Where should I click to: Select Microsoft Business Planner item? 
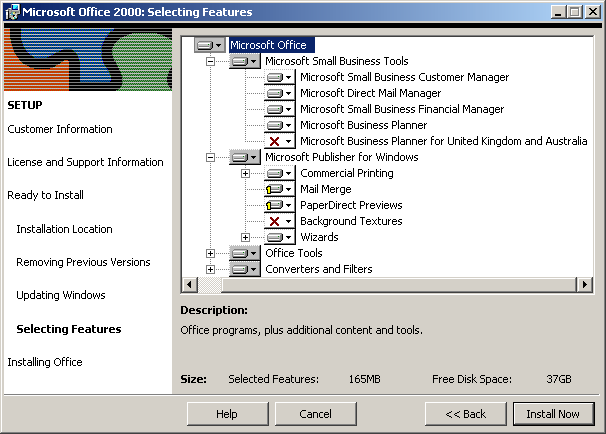click(364, 125)
